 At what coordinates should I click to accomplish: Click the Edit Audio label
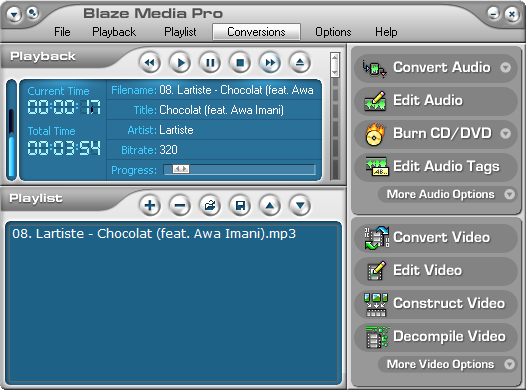[x=428, y=100]
